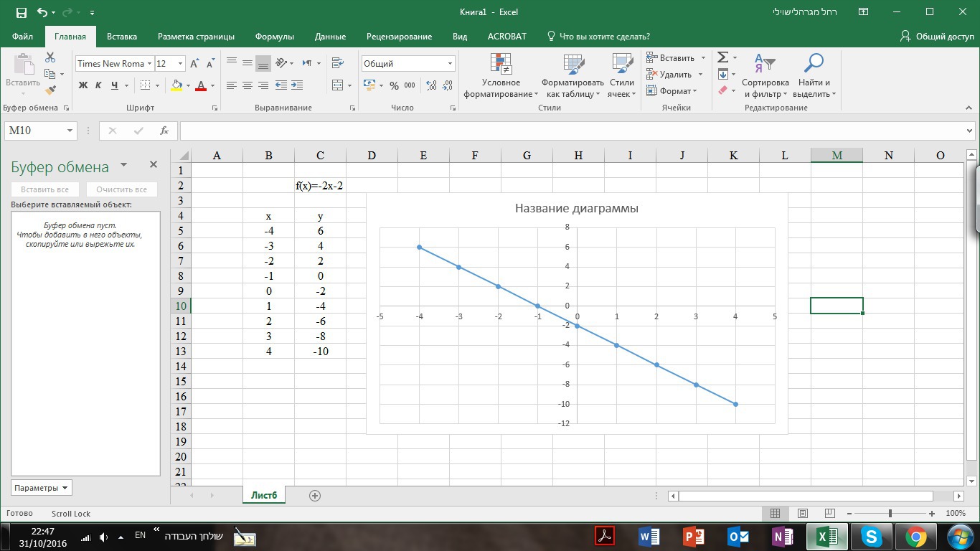Open Skype from the taskbar

[x=871, y=536]
